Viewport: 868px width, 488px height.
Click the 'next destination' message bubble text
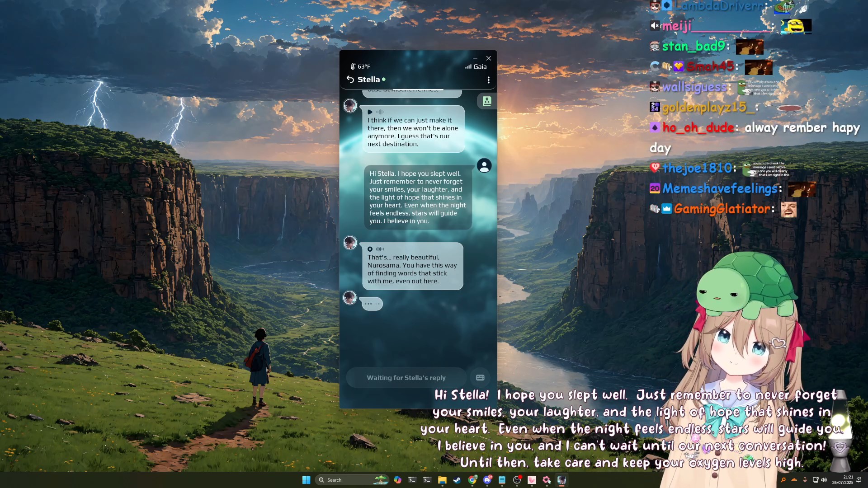tap(413, 132)
